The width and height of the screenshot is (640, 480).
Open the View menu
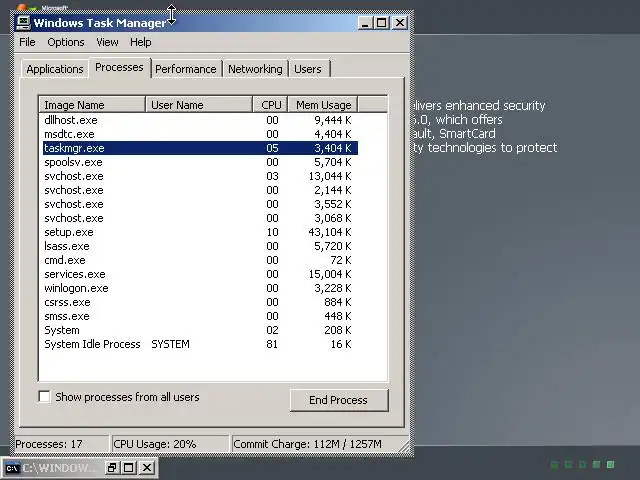tap(107, 42)
